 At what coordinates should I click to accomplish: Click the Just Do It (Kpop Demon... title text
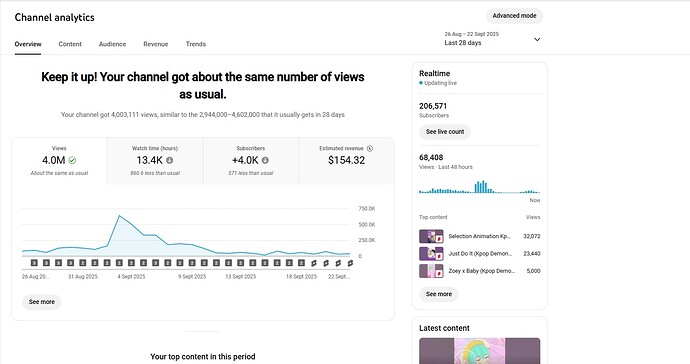480,254
